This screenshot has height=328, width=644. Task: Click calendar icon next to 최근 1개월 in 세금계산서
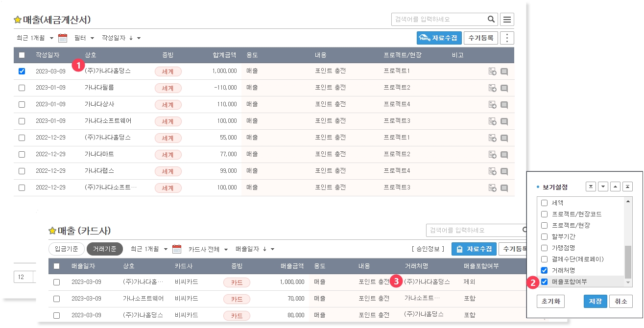tap(63, 38)
